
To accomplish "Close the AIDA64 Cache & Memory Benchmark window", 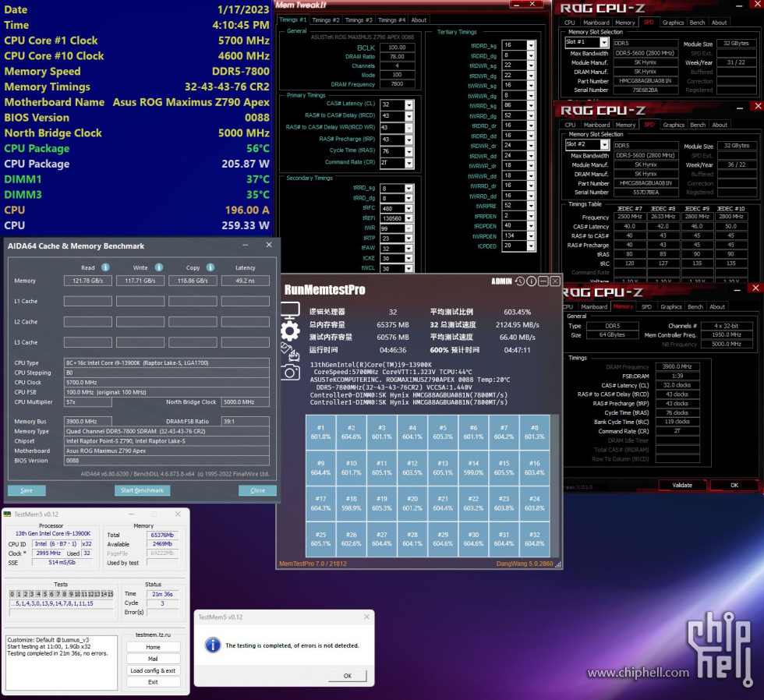I will tap(269, 245).
